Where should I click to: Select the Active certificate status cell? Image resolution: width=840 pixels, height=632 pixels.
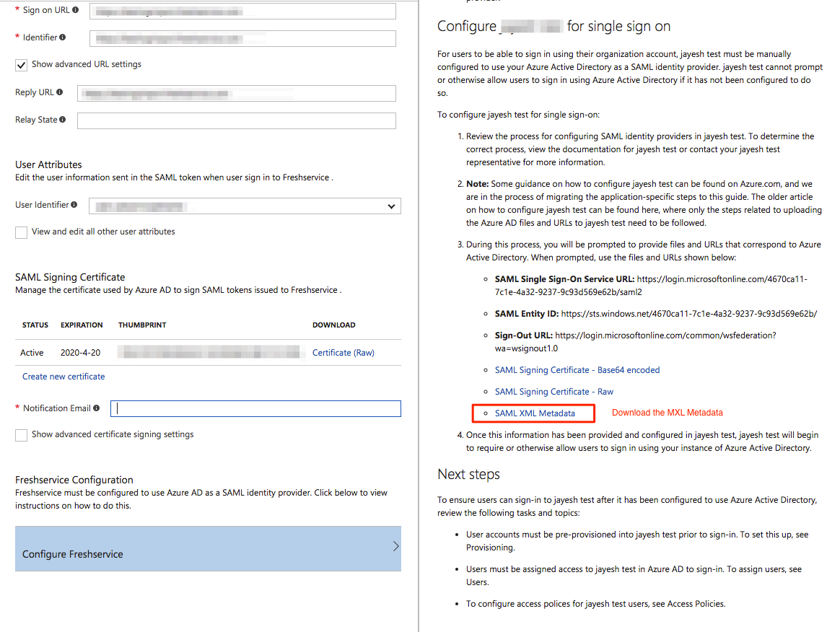click(x=32, y=352)
